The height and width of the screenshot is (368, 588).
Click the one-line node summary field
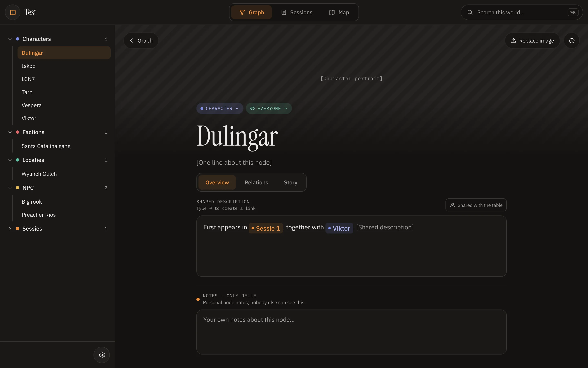[x=234, y=162]
